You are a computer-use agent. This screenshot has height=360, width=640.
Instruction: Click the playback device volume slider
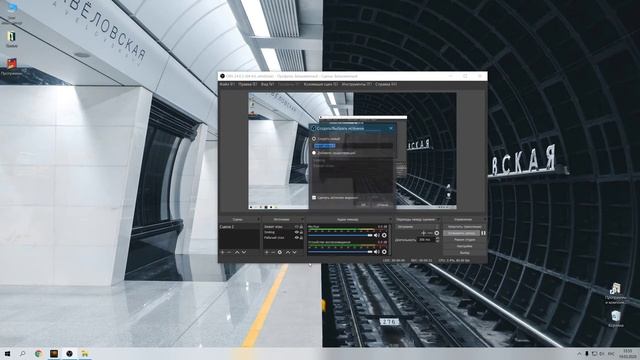(x=340, y=252)
